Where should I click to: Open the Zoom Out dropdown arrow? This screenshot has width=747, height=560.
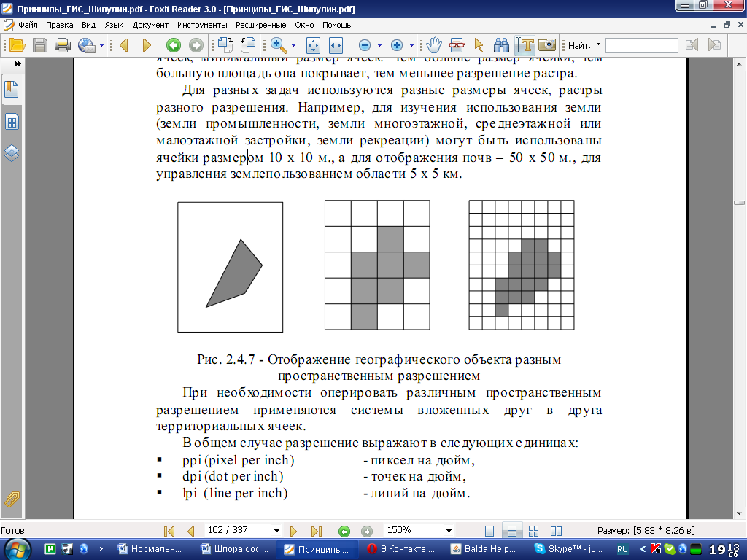pyautogui.click(x=379, y=46)
